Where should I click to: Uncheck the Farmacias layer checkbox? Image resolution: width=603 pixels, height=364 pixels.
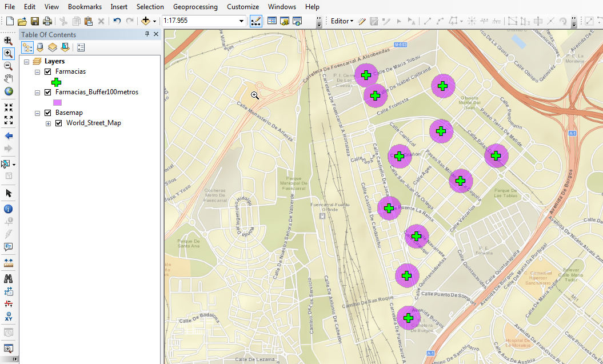click(x=48, y=71)
